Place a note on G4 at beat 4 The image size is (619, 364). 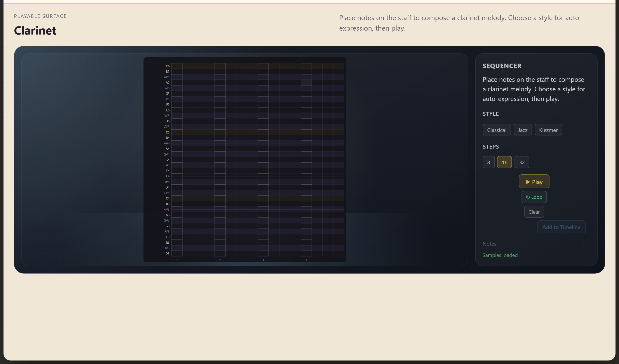[306, 160]
